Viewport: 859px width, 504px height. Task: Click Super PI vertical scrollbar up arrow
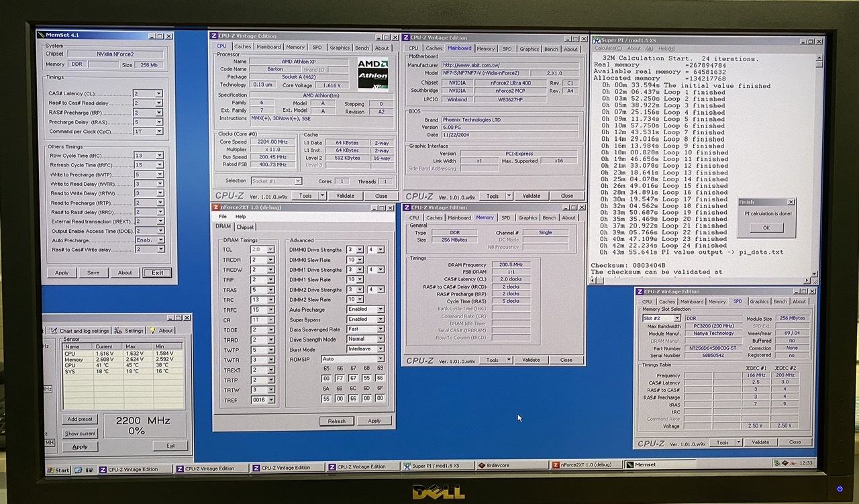point(819,59)
